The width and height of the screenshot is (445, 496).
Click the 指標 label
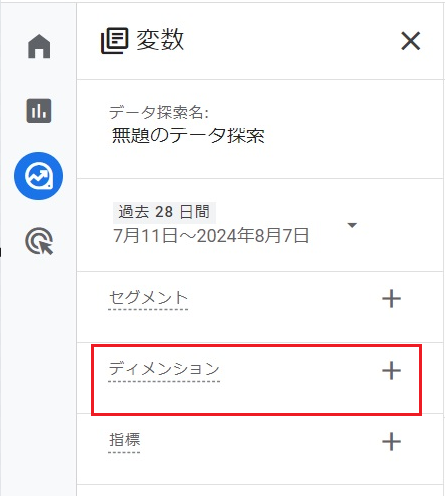[x=124, y=440]
